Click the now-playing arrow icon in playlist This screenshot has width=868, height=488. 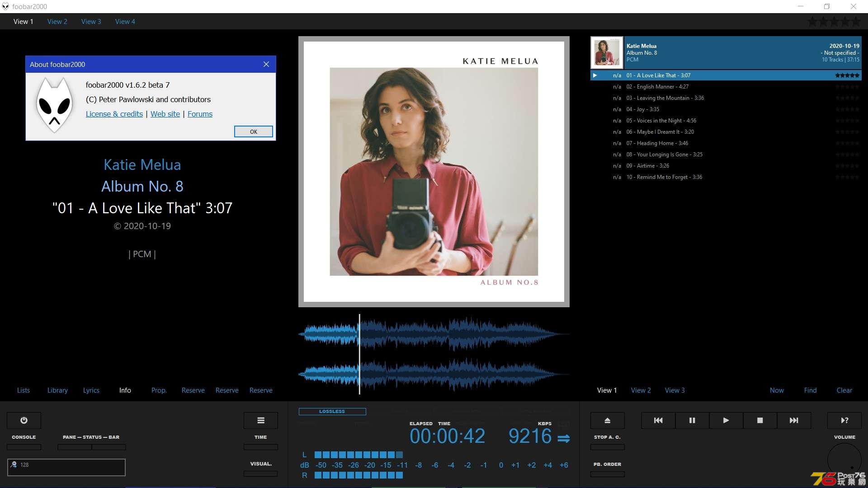click(595, 75)
